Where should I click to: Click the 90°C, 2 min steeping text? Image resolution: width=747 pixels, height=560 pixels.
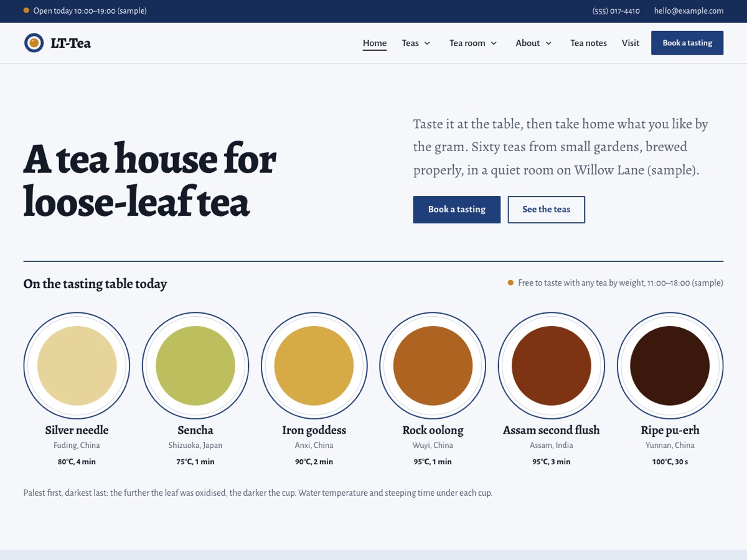coord(314,462)
